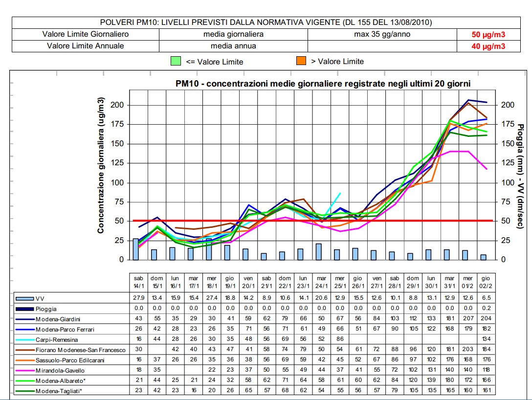Click the 'Valore Limite Giornaliero' cell
The width and height of the screenshot is (532, 400).
[86, 34]
